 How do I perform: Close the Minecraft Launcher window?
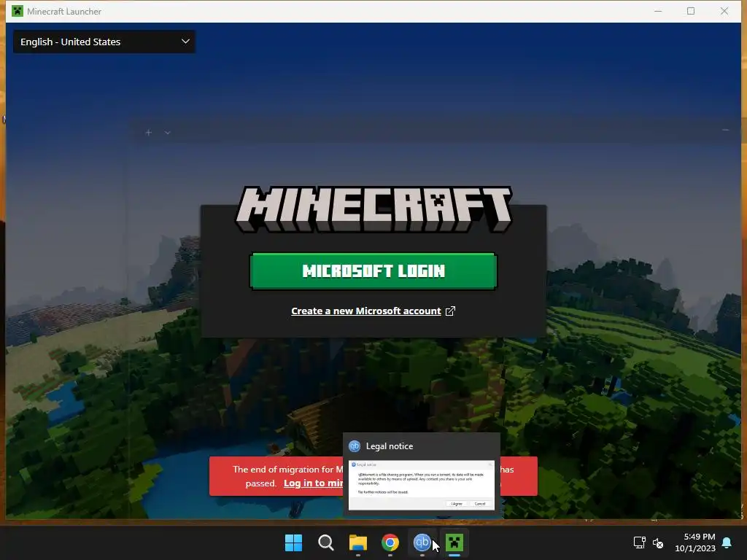click(724, 11)
